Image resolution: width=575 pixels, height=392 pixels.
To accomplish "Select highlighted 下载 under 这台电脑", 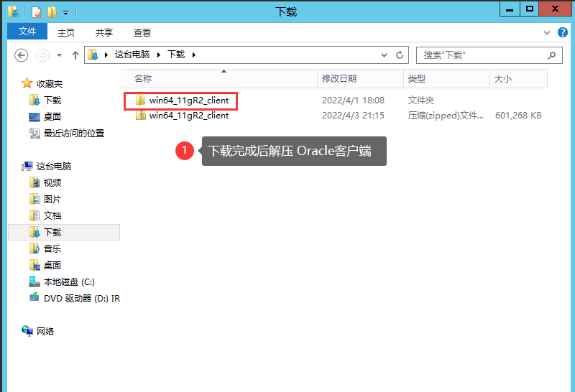I will 64,233.
